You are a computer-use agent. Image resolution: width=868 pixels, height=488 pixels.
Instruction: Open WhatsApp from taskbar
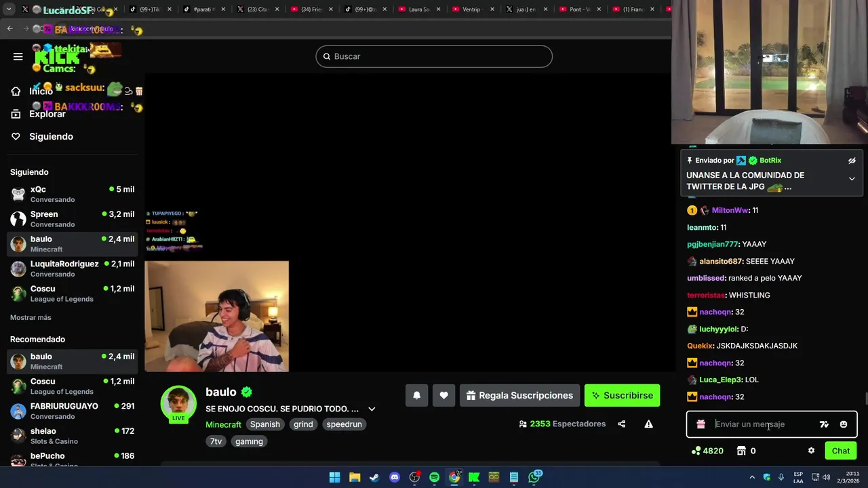click(534, 477)
